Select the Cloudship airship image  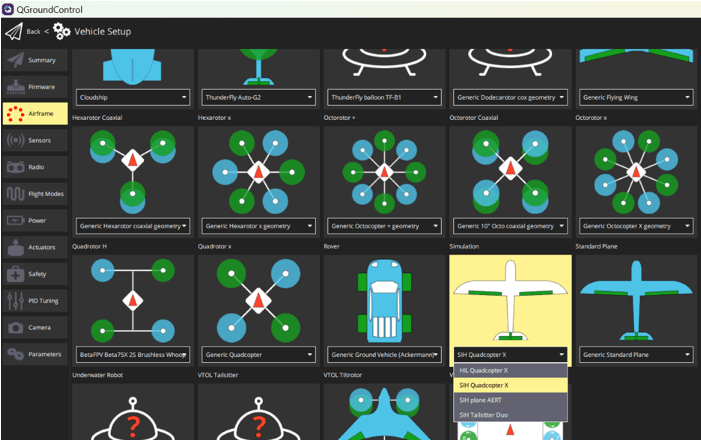(132, 67)
